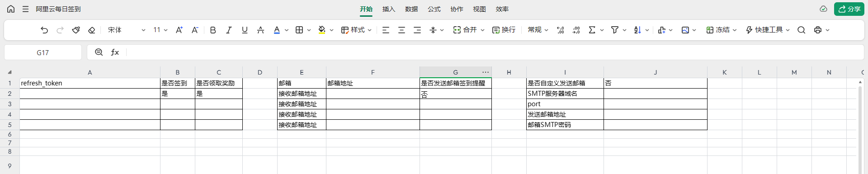This screenshot has width=868, height=174.
Task: Click the green 分享 share button
Action: [x=849, y=9]
